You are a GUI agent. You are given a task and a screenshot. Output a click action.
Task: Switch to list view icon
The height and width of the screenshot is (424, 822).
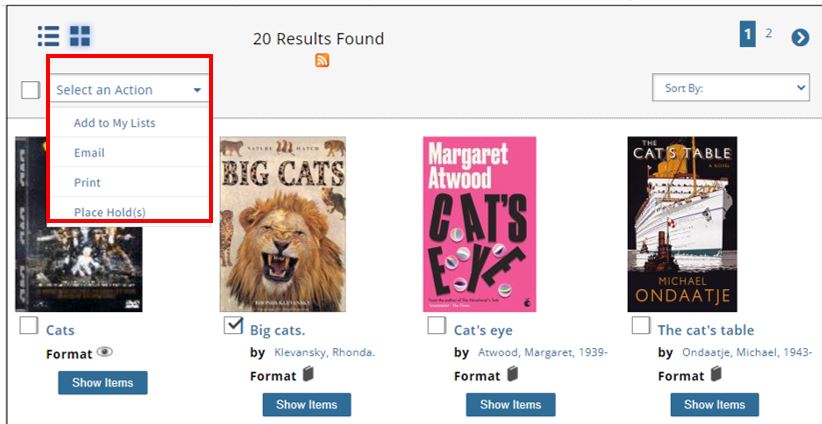click(x=48, y=36)
